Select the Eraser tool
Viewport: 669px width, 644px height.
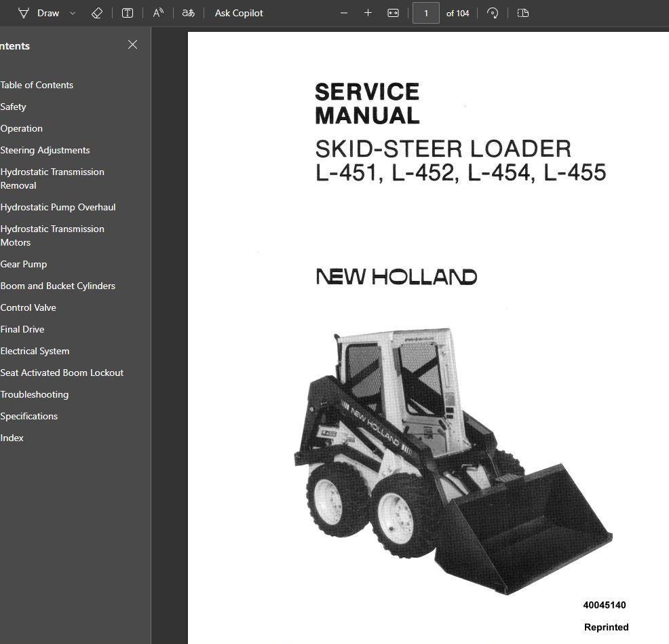coord(97,13)
